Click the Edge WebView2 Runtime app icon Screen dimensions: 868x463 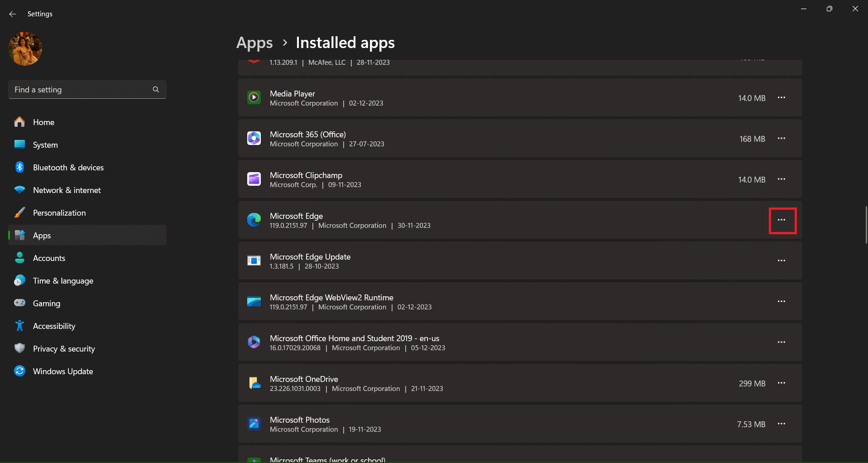pos(254,301)
